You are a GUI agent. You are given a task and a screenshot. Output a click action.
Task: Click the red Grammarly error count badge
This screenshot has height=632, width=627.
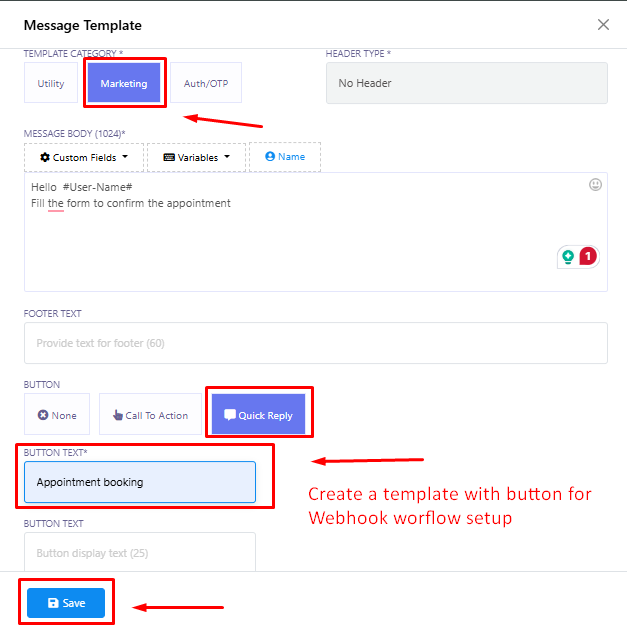(x=588, y=256)
